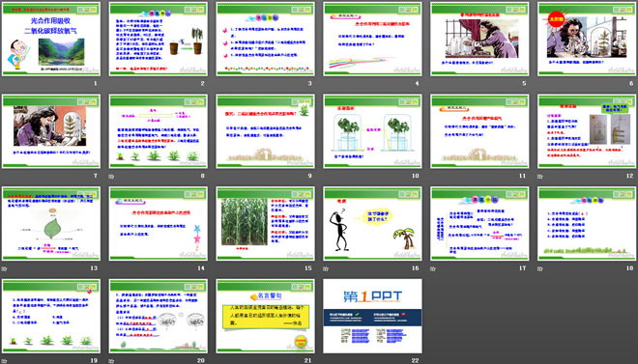This screenshot has width=638, height=364.
Task: Click slide number label '4'
Action: [x=417, y=83]
